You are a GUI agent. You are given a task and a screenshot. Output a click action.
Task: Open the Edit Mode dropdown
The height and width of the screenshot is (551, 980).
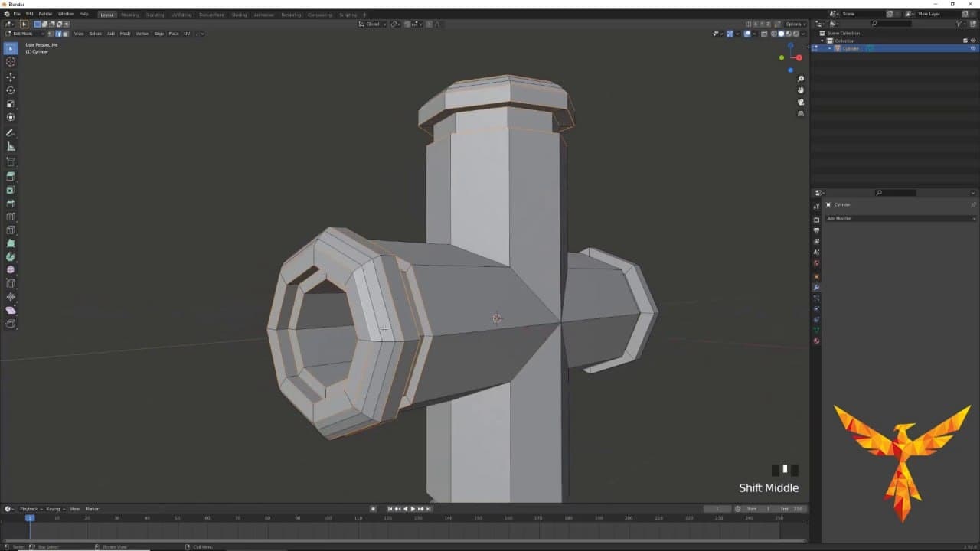coord(25,34)
